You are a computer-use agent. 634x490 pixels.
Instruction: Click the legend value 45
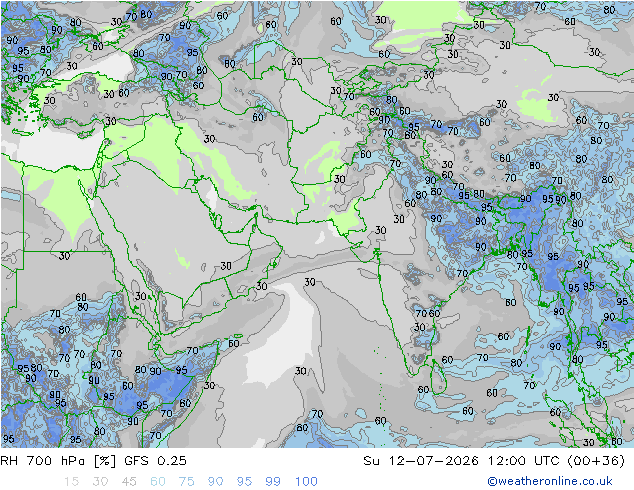tap(129, 482)
